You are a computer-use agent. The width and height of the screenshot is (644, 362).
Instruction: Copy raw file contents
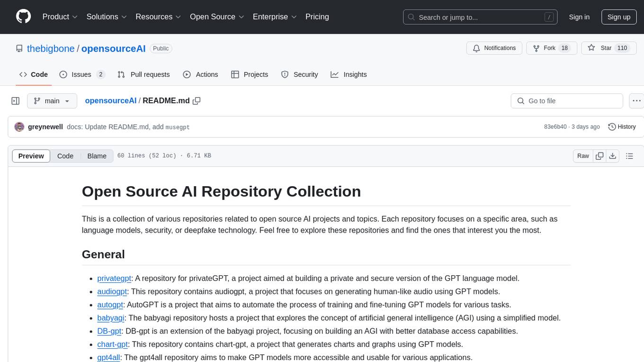pos(599,156)
